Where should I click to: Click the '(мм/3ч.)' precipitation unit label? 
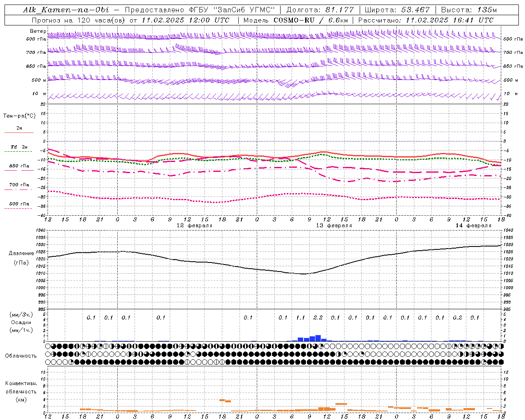(x=21, y=315)
